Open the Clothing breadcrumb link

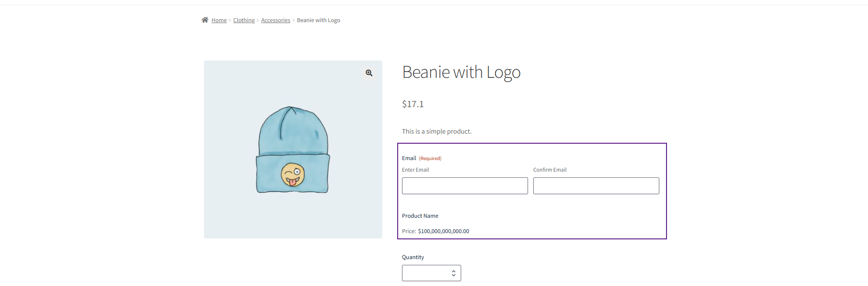(244, 20)
